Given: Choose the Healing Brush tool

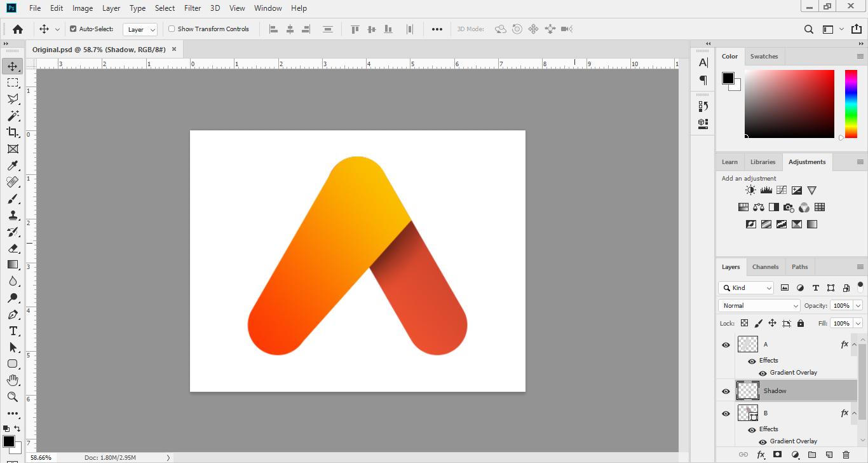Looking at the screenshot, I should tap(12, 182).
